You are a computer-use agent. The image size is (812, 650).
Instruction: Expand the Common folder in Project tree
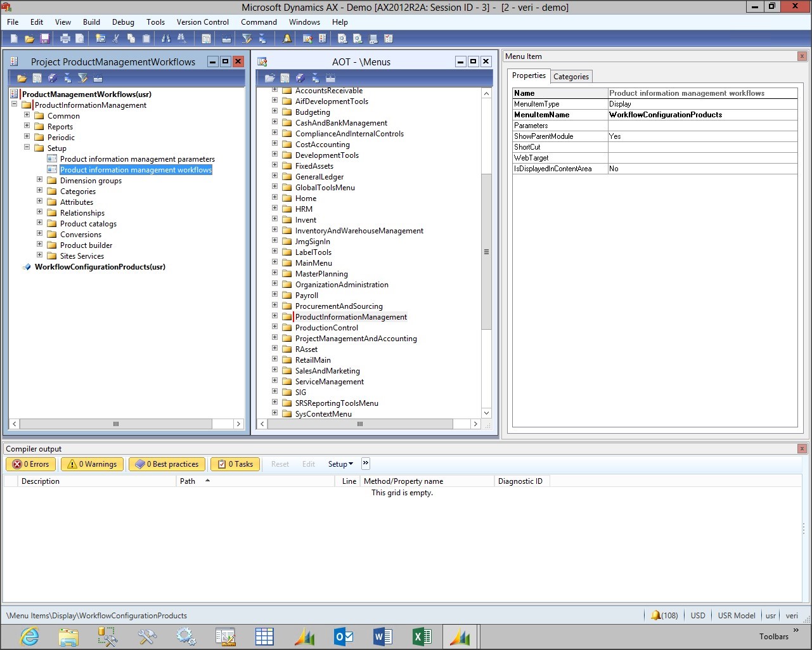[27, 115]
